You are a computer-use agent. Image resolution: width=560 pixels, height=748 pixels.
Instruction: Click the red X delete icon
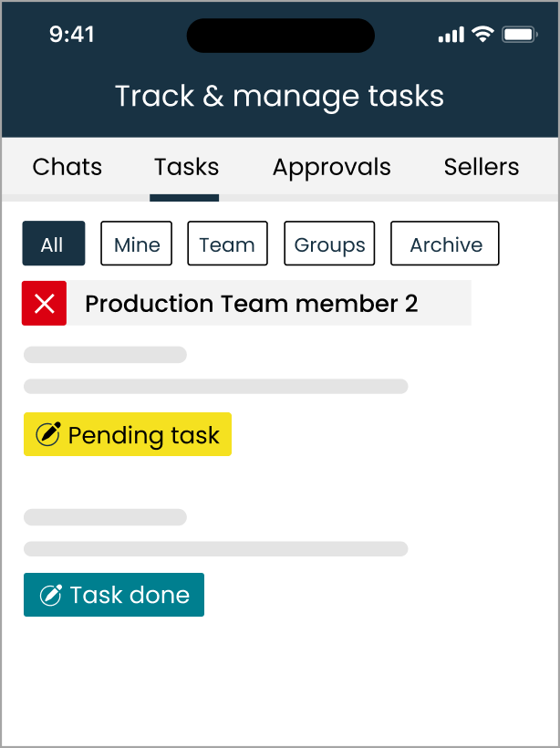point(44,303)
